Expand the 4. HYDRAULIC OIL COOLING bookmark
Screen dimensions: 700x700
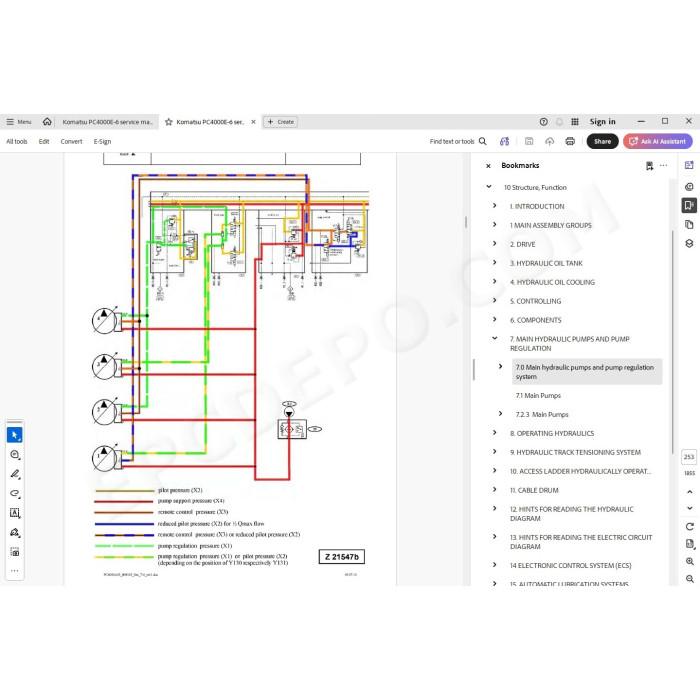pos(495,281)
